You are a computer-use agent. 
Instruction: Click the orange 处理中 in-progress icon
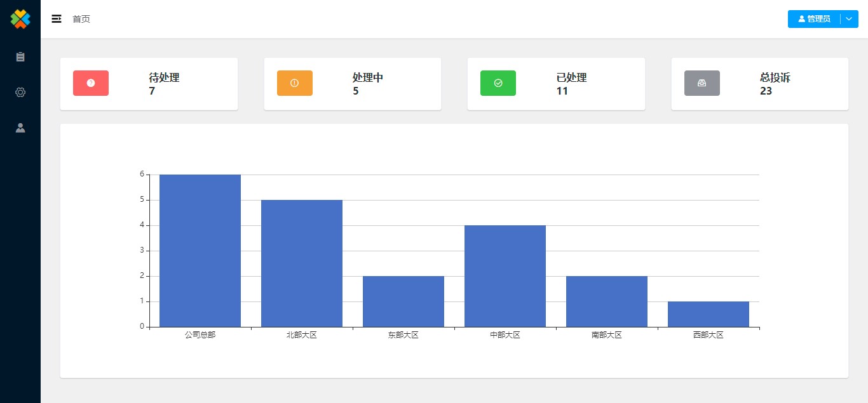click(x=294, y=83)
